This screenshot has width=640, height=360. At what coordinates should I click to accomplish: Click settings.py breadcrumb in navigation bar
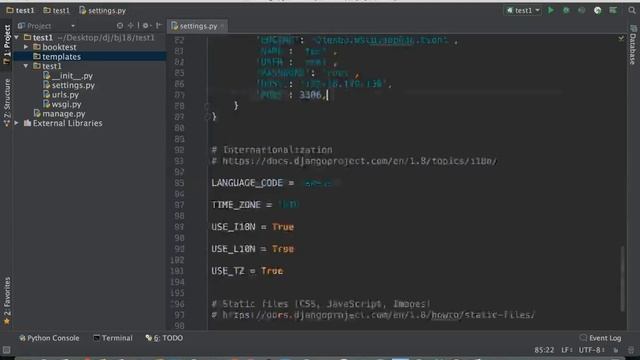102,10
